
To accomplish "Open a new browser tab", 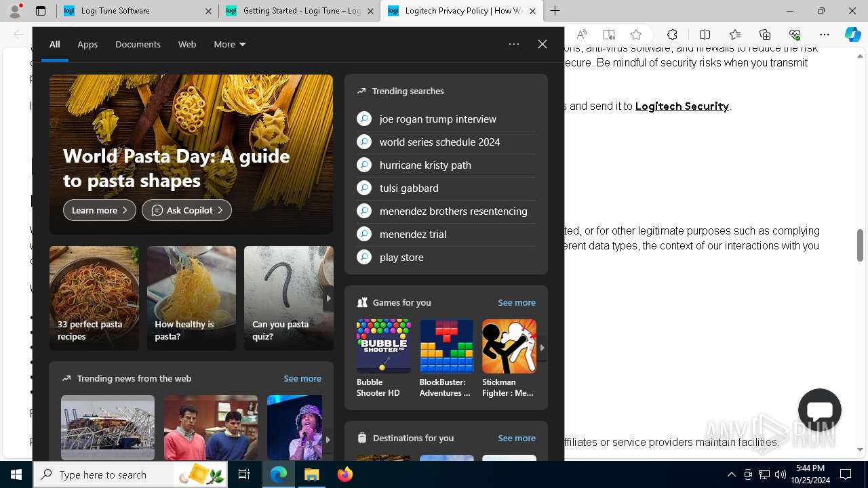I will click(x=555, y=11).
